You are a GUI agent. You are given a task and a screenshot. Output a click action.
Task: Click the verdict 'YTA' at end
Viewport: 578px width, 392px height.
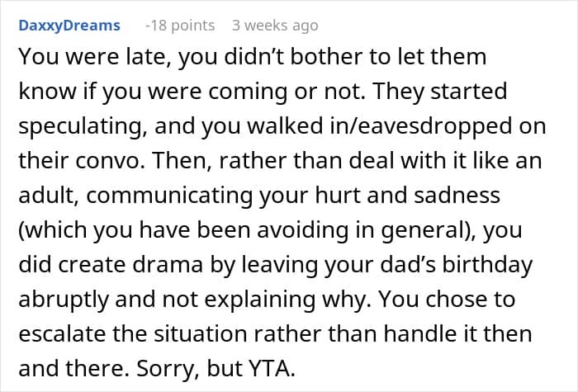click(x=269, y=368)
